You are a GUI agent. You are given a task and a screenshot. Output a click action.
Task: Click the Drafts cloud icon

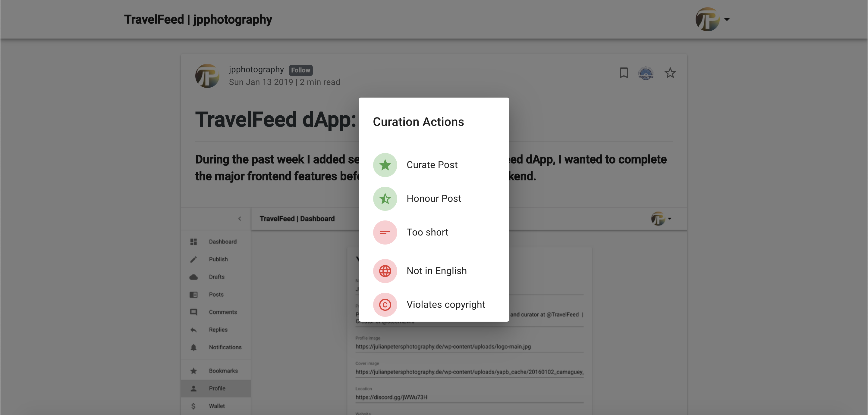tap(193, 277)
